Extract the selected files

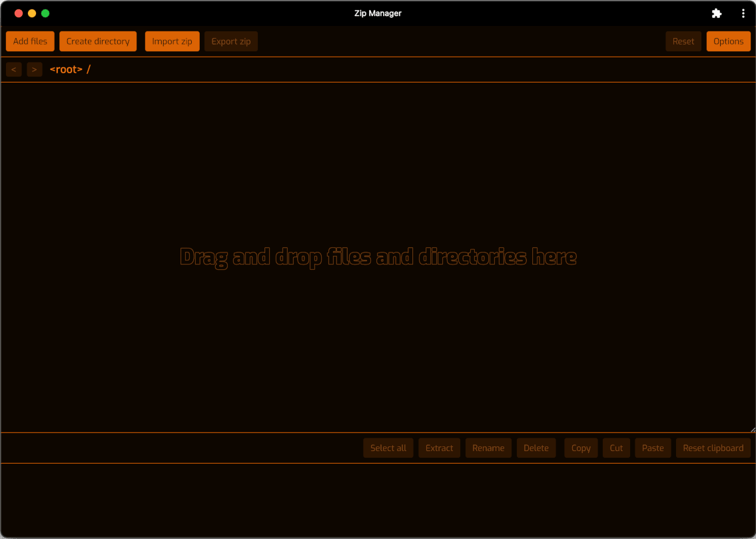click(x=439, y=448)
